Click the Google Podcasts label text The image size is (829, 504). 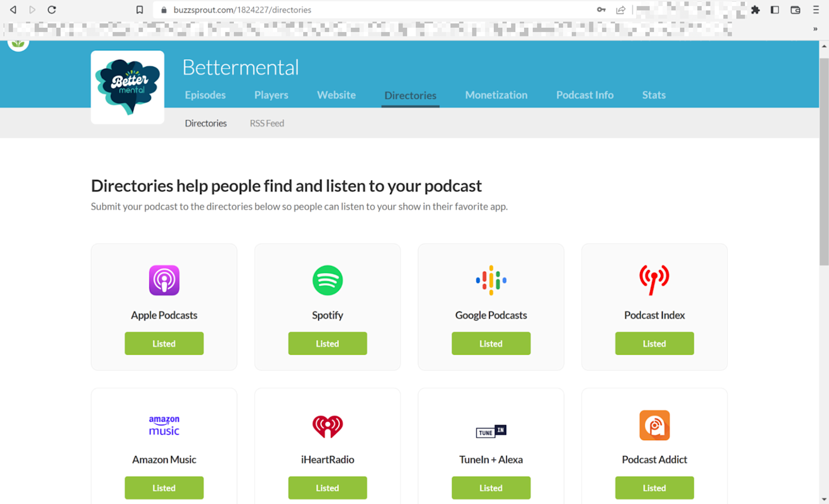pyautogui.click(x=491, y=315)
